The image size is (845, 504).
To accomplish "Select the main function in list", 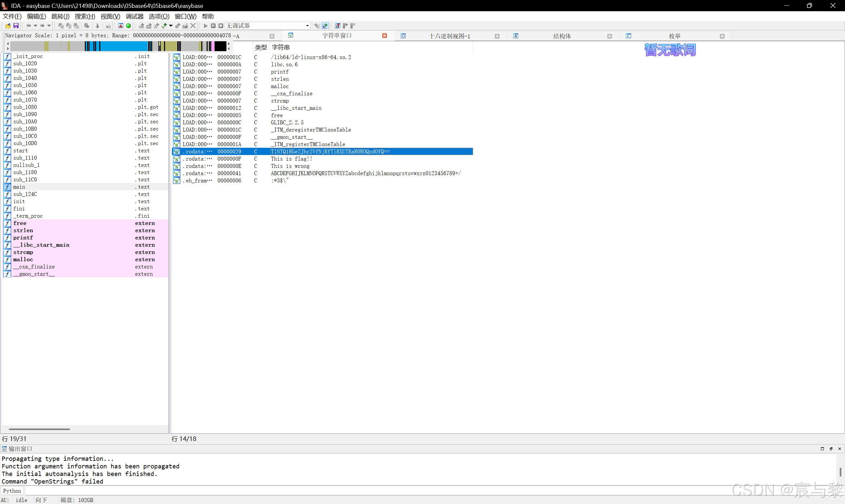I will coord(19,187).
